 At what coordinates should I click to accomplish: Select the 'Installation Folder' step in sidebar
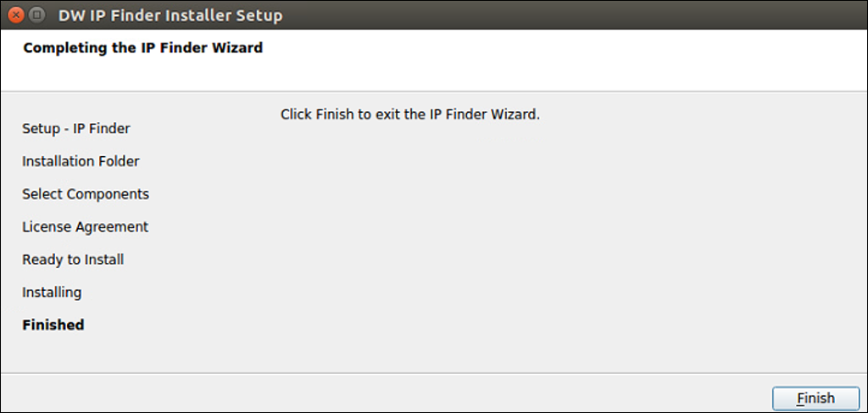coord(81,161)
